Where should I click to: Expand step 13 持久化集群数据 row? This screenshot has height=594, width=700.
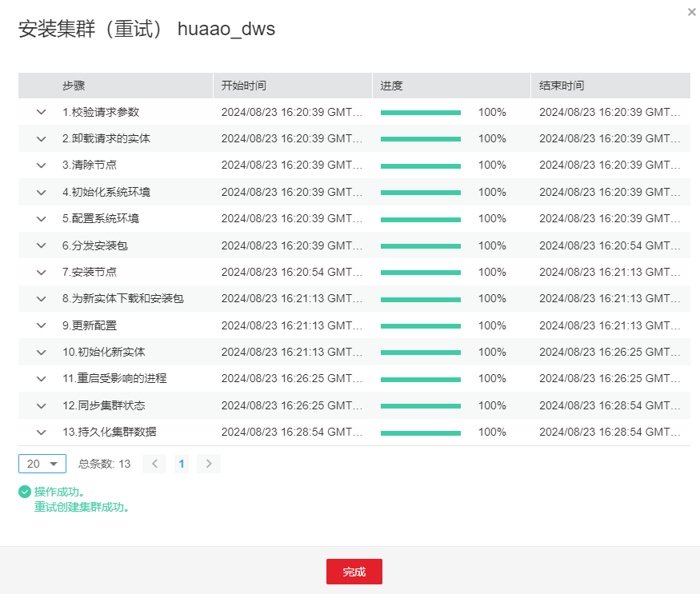coord(41,432)
